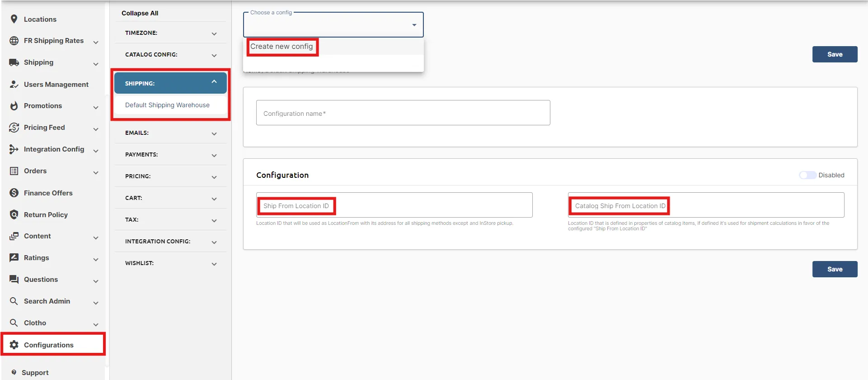Expand the Search Admin chevron
Screen dimensions: 868x380
click(x=96, y=303)
